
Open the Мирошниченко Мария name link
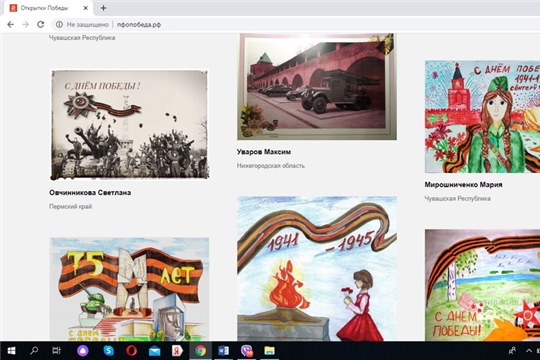tap(463, 185)
